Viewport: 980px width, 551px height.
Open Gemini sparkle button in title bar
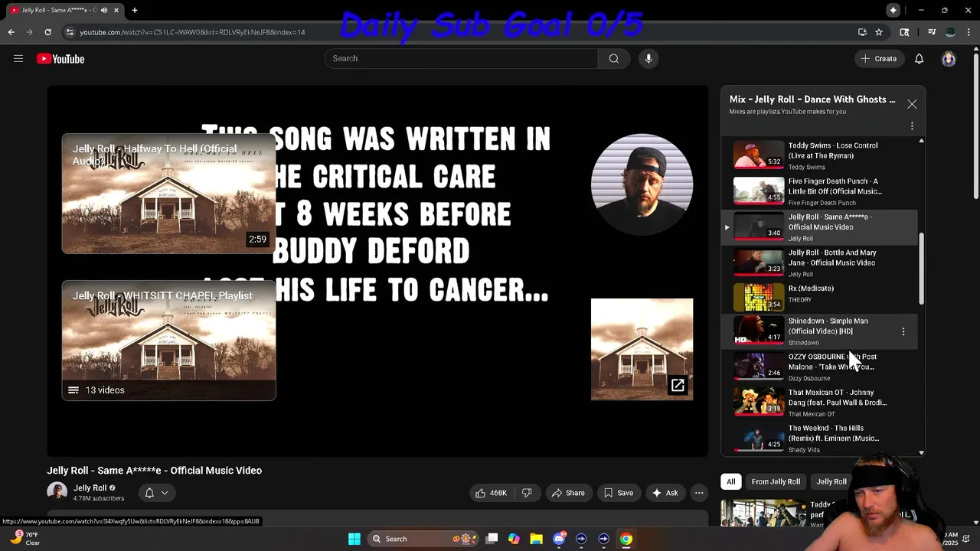[x=893, y=10]
